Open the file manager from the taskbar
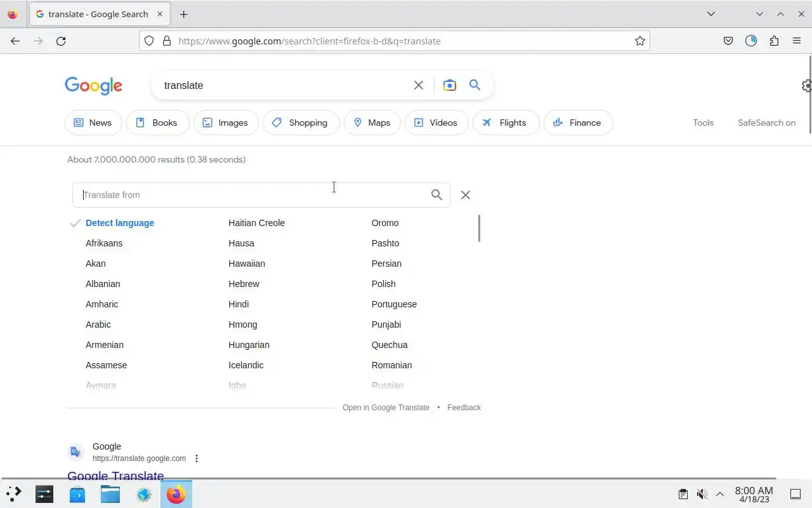 (110, 494)
